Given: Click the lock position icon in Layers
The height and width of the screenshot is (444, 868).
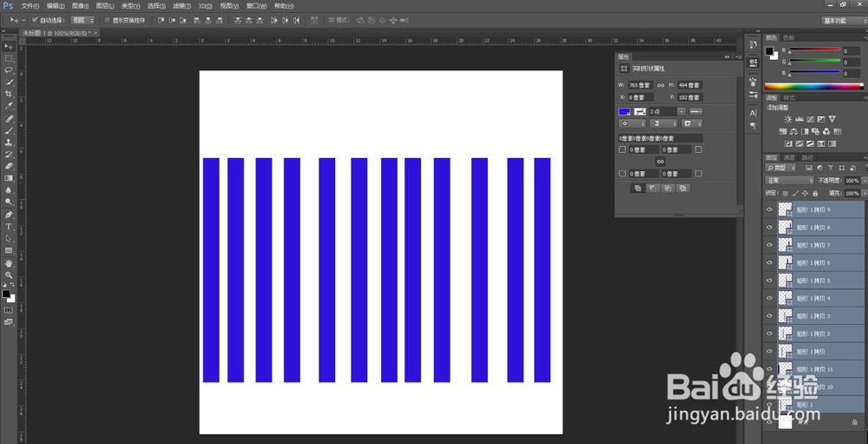Looking at the screenshot, I should (x=805, y=194).
